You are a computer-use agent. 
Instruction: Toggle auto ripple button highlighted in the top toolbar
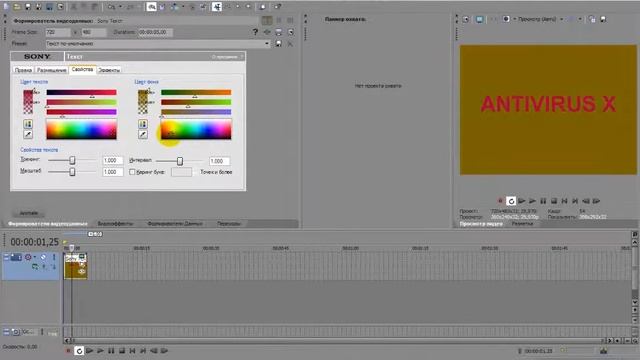pos(217,7)
